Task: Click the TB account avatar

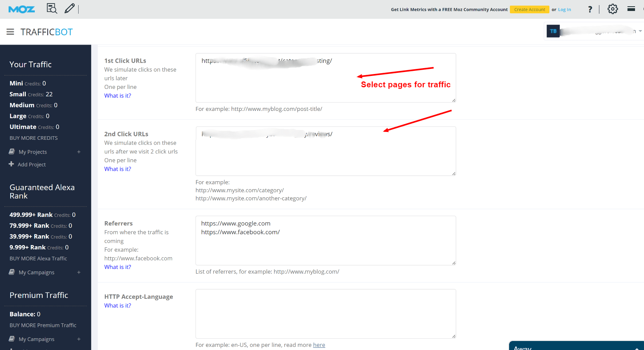Action: 553,31
